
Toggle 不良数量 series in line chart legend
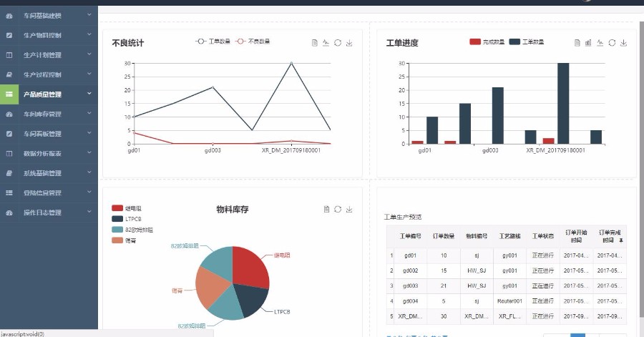253,41
